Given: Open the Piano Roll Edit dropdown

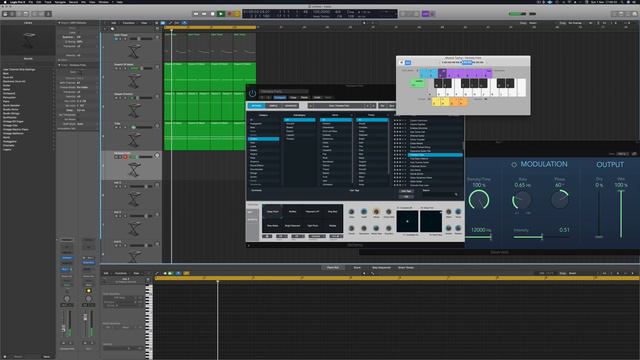Looking at the screenshot, I should pyautogui.click(x=106, y=273).
